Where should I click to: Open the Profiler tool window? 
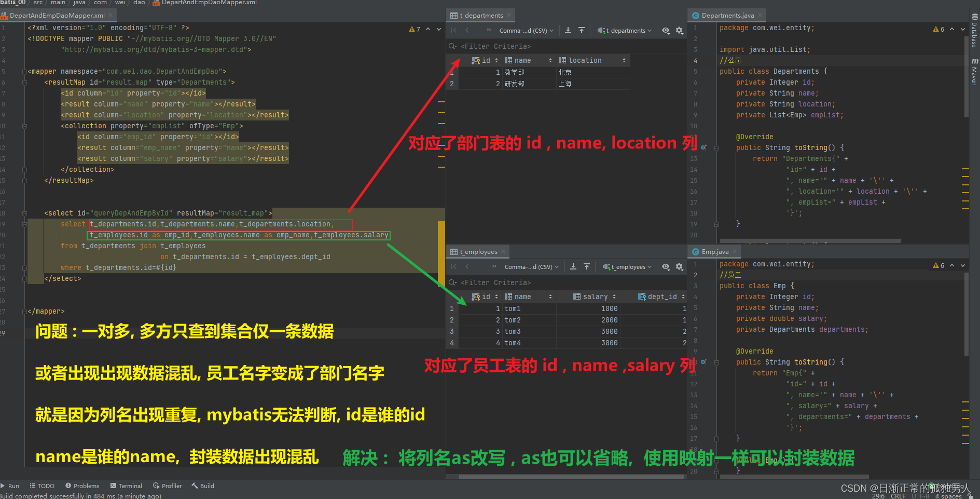[x=167, y=486]
